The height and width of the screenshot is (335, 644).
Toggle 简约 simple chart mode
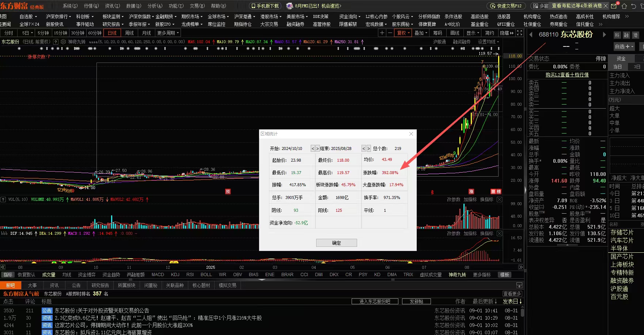(x=490, y=33)
